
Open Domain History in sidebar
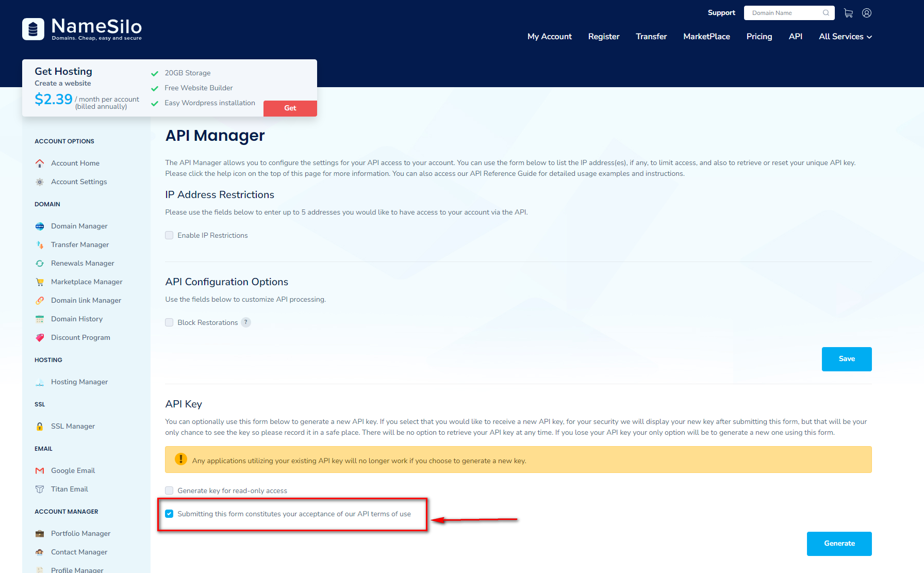point(77,319)
